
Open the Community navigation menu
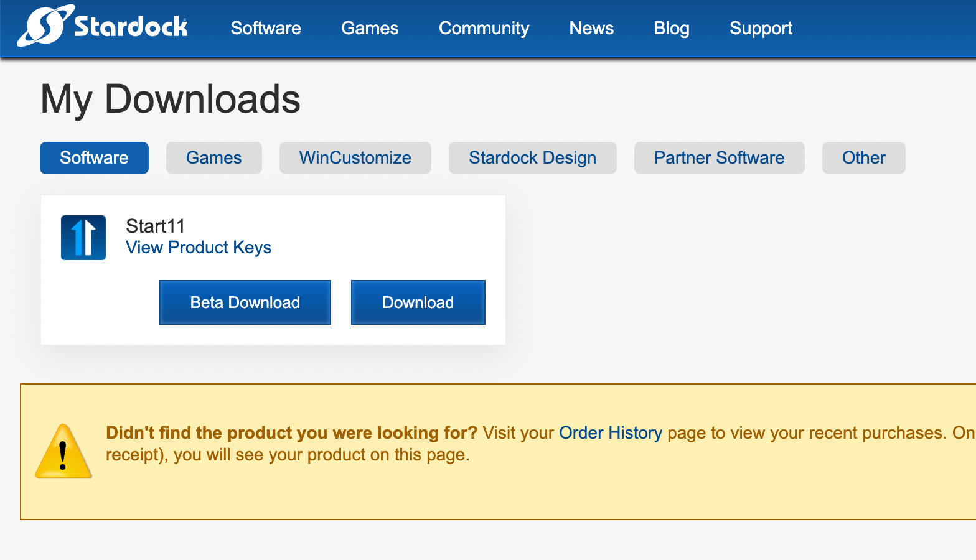click(484, 28)
